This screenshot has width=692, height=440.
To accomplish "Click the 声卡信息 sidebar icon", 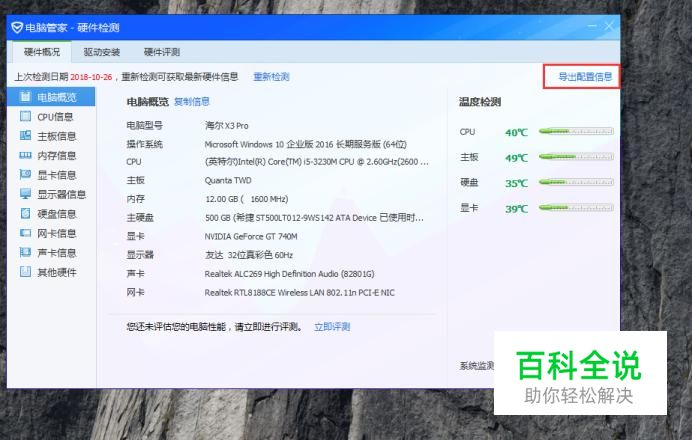I will (25, 252).
